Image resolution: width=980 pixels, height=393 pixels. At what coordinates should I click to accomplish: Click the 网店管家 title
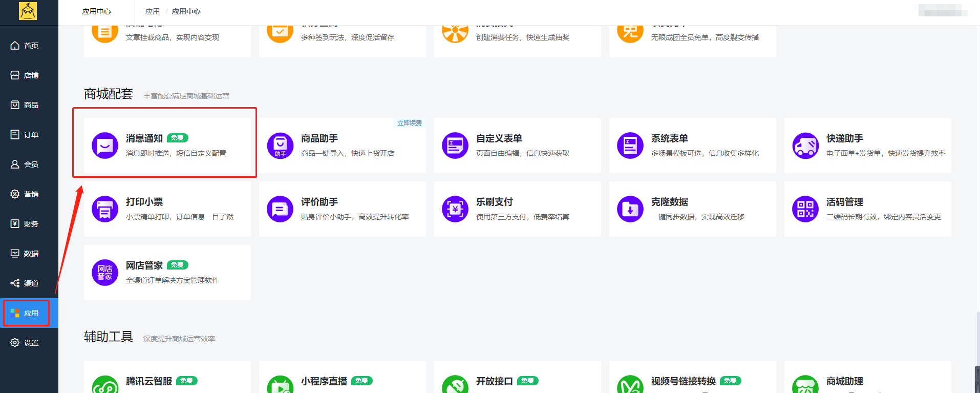pos(144,265)
